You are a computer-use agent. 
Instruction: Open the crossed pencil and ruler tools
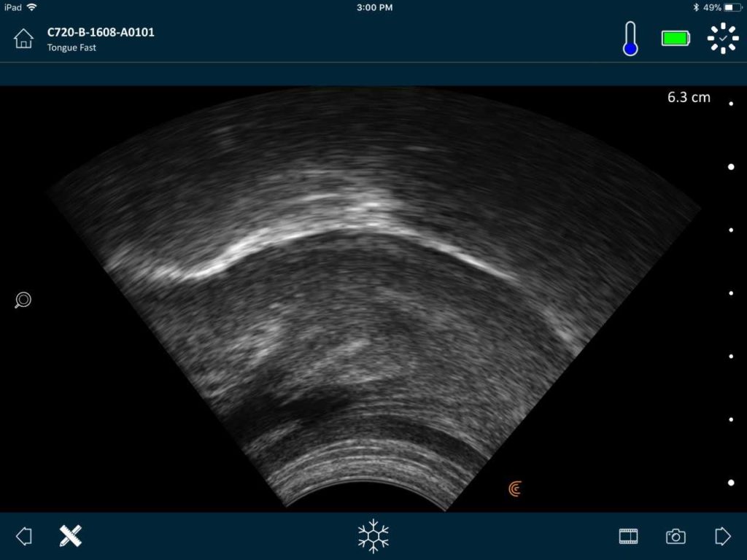pyautogui.click(x=70, y=536)
